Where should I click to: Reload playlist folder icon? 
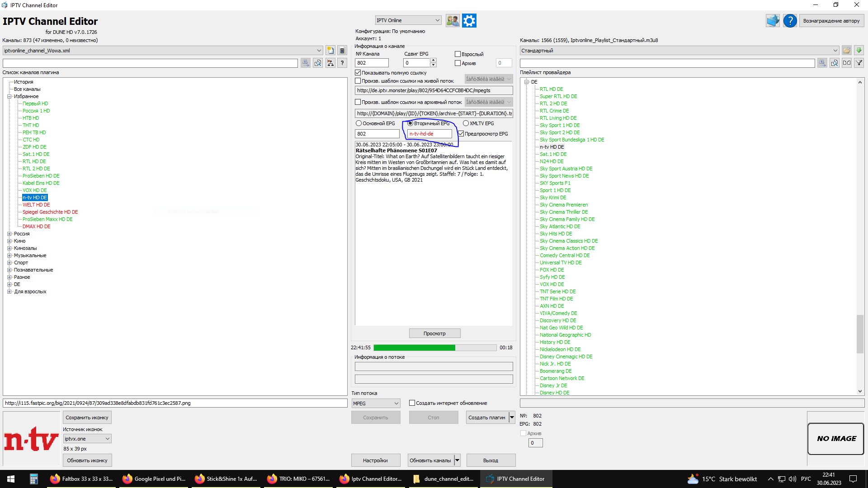pos(847,51)
